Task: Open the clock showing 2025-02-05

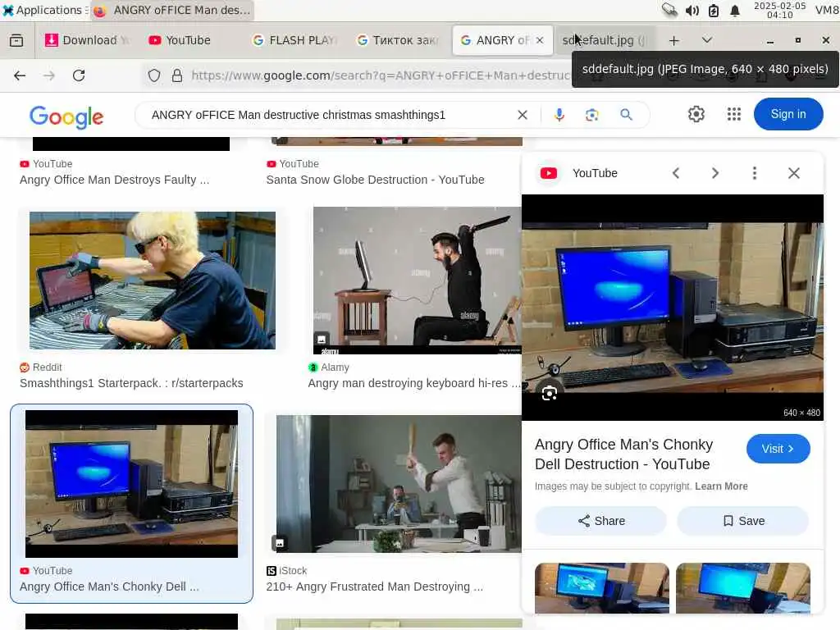Action: tap(779, 10)
